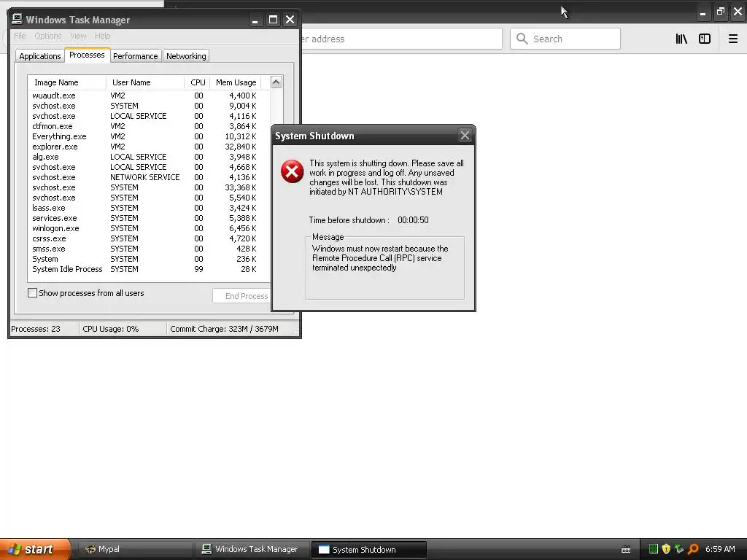Open the Networking tab

point(186,55)
